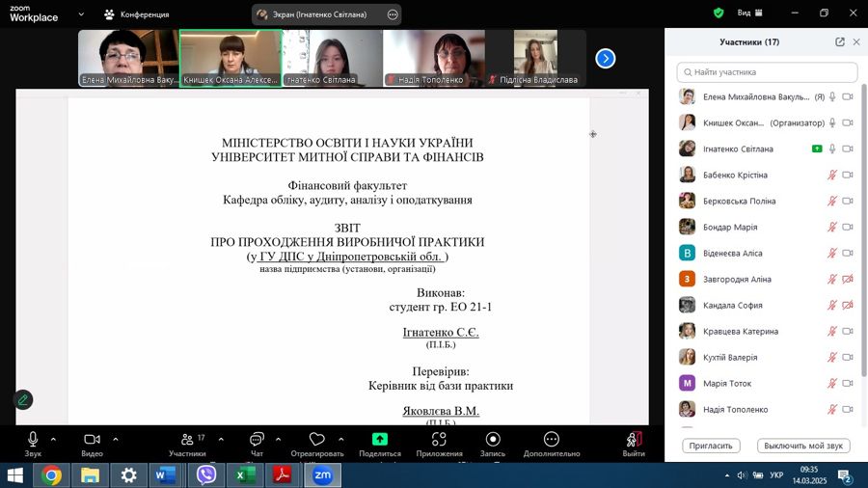
Task: Select participant Надія Тополенко in list
Action: tap(767, 410)
